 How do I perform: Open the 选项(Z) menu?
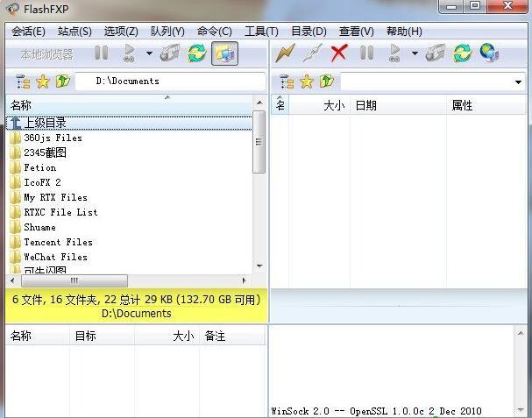[x=121, y=32]
